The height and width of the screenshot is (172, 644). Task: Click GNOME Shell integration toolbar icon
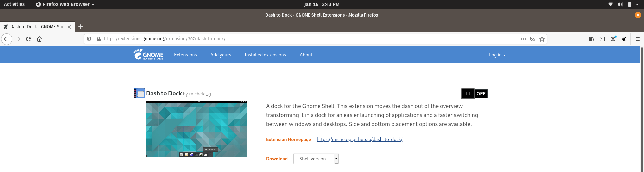(x=624, y=39)
